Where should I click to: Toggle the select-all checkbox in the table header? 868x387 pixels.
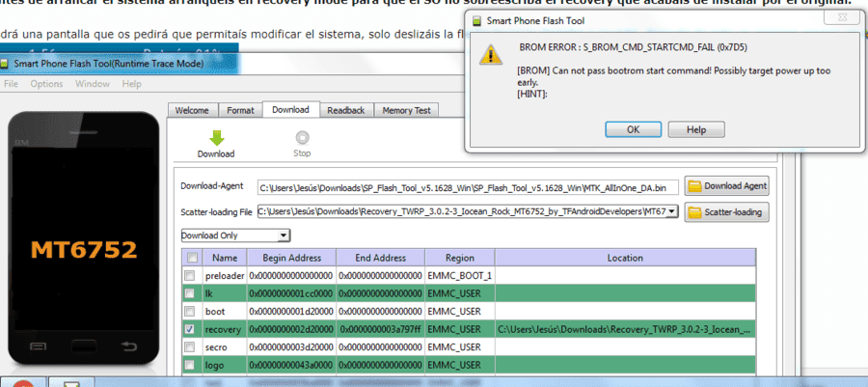[x=192, y=258]
